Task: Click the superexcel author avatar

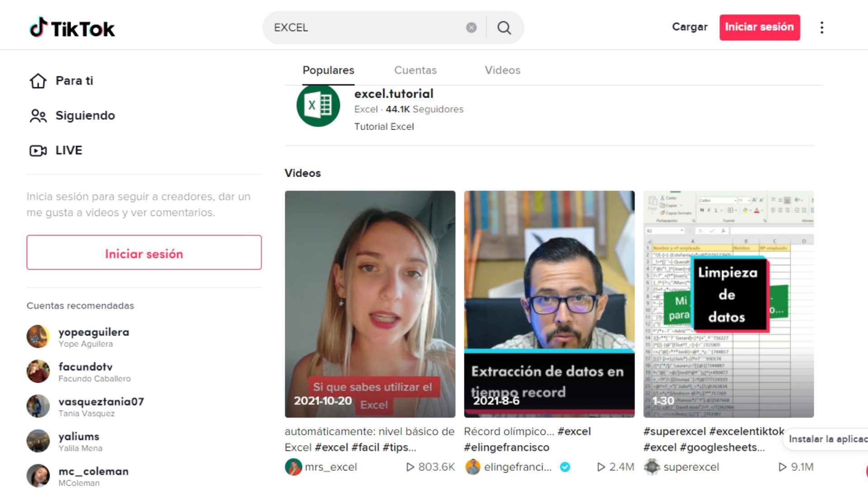Action: [652, 467]
